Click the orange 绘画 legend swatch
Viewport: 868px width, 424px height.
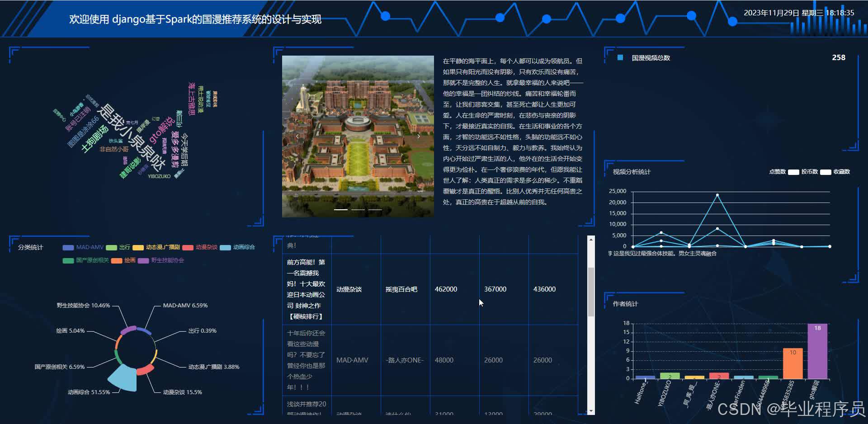(x=117, y=261)
